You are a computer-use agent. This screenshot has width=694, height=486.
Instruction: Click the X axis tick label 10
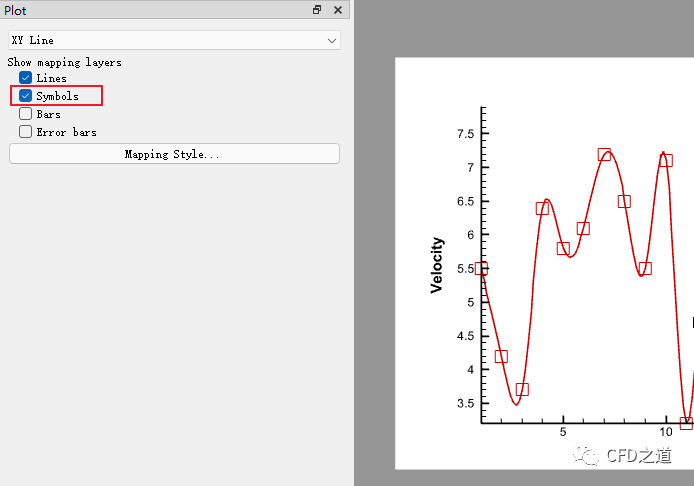coord(666,432)
